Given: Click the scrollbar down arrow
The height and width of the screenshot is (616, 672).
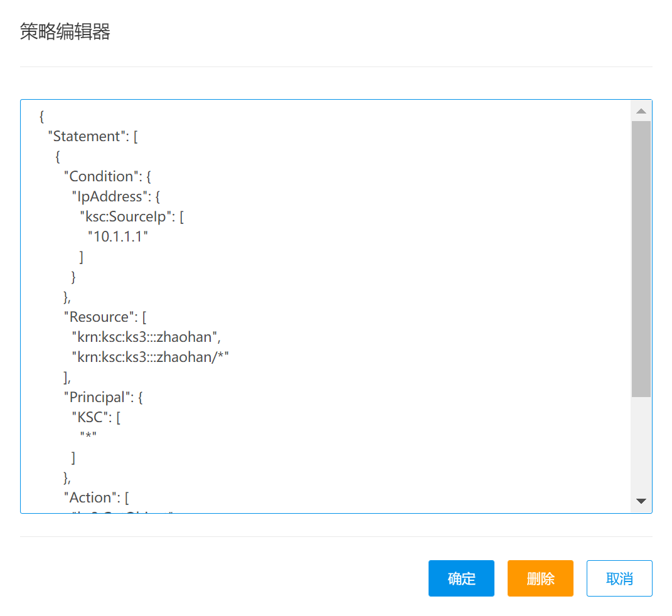Looking at the screenshot, I should click(641, 501).
